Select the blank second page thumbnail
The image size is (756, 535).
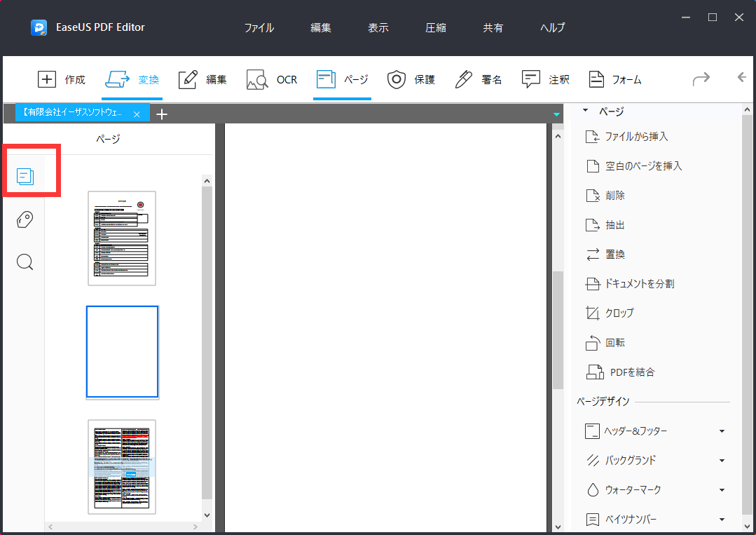[x=122, y=352]
